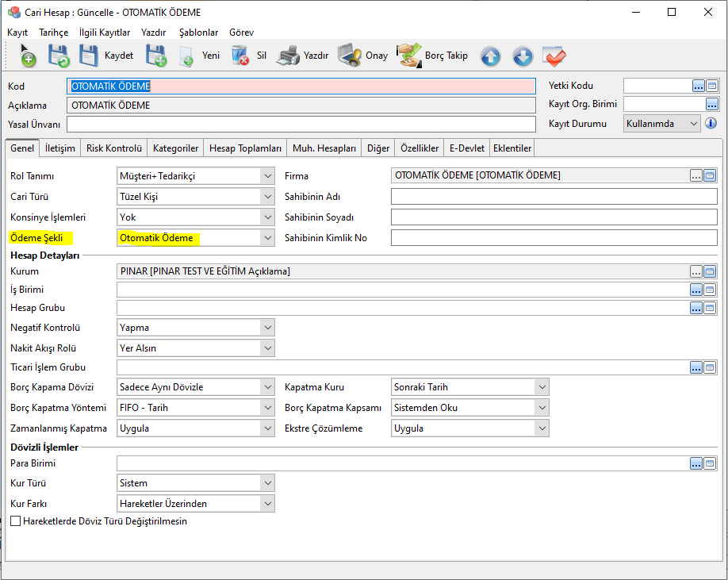Image resolution: width=728 pixels, height=580 pixels.
Task: Switch to the E-Devlet tab
Action: pyautogui.click(x=466, y=148)
